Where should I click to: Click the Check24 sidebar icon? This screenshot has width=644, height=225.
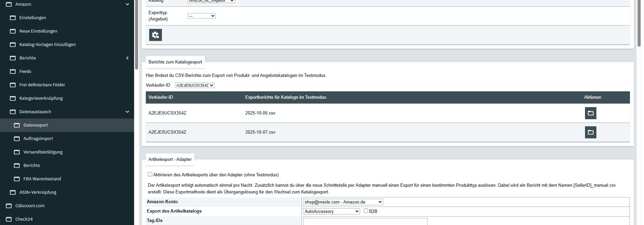[x=9, y=219]
